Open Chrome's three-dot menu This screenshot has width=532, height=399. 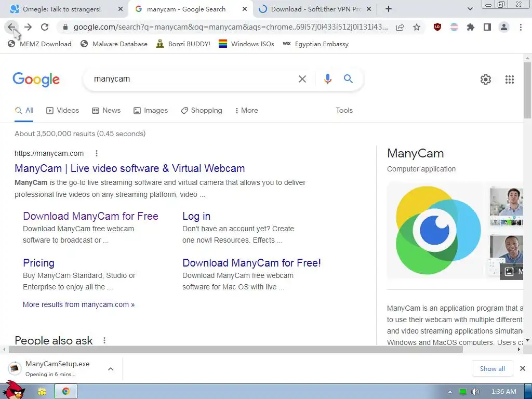click(521, 27)
